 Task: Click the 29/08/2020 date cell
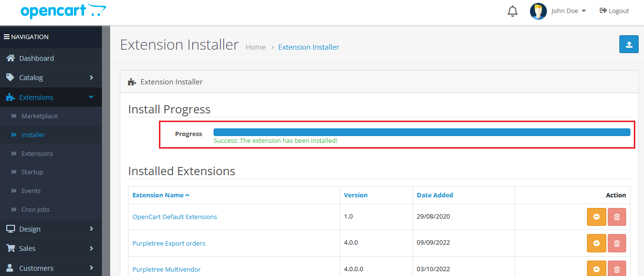tap(463, 217)
